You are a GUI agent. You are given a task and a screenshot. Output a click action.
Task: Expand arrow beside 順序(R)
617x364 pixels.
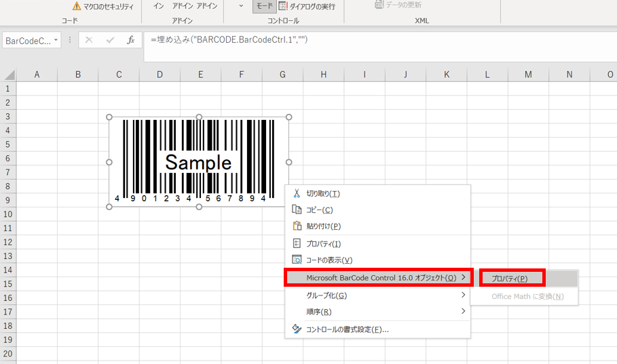[x=463, y=311]
